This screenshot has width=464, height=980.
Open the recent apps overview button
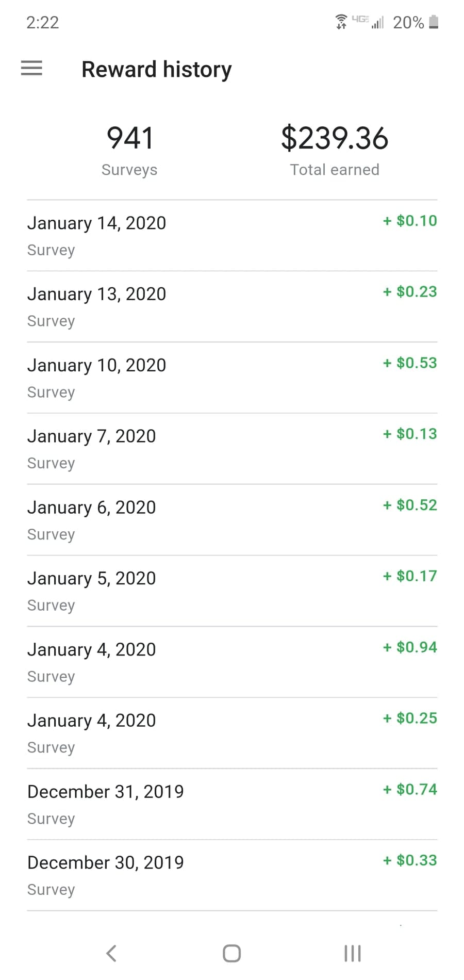point(352,953)
